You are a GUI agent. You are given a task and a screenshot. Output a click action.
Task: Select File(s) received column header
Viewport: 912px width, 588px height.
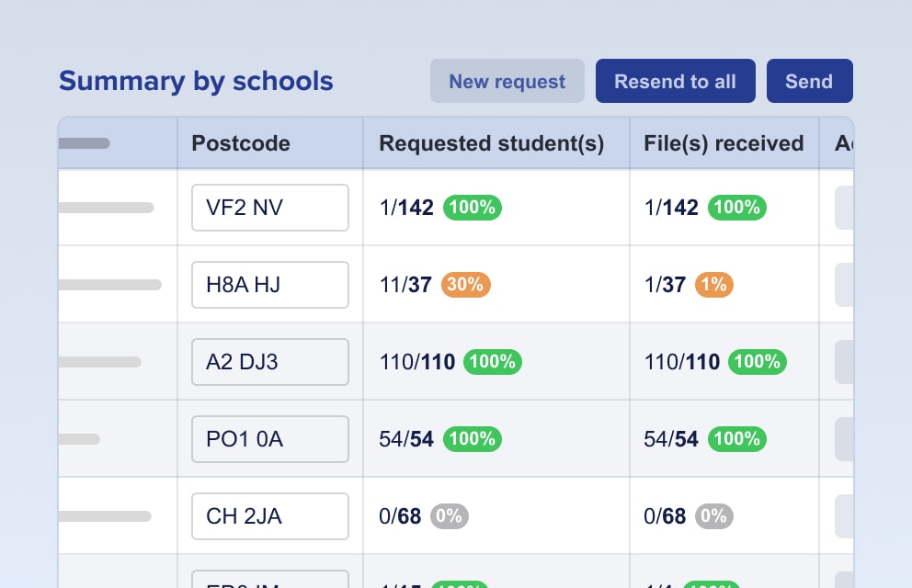(x=724, y=143)
